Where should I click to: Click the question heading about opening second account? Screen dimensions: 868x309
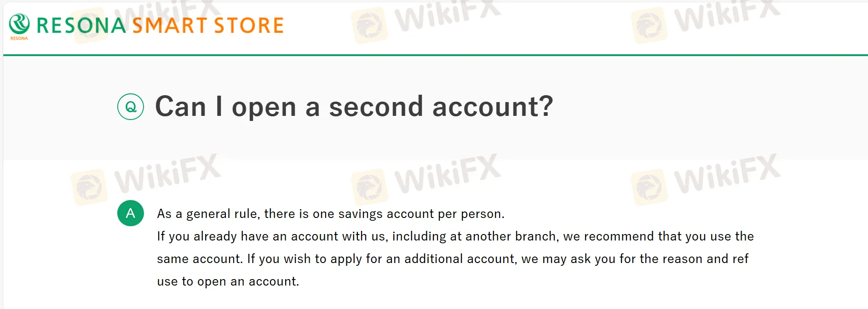tap(354, 107)
